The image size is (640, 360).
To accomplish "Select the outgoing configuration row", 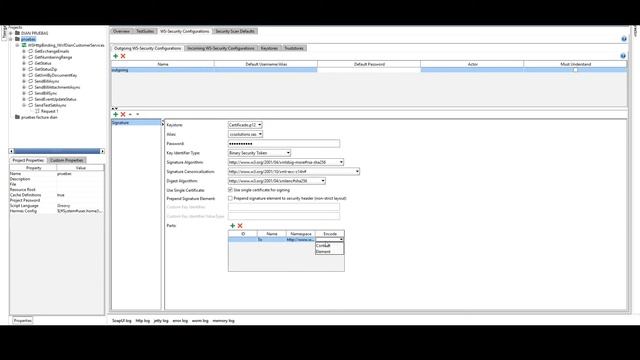I will (x=369, y=70).
